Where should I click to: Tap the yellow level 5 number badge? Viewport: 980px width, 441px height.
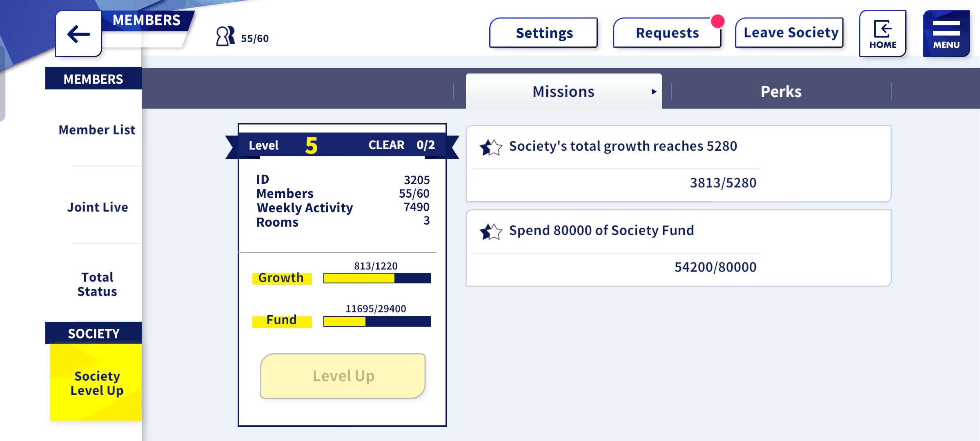click(x=311, y=145)
